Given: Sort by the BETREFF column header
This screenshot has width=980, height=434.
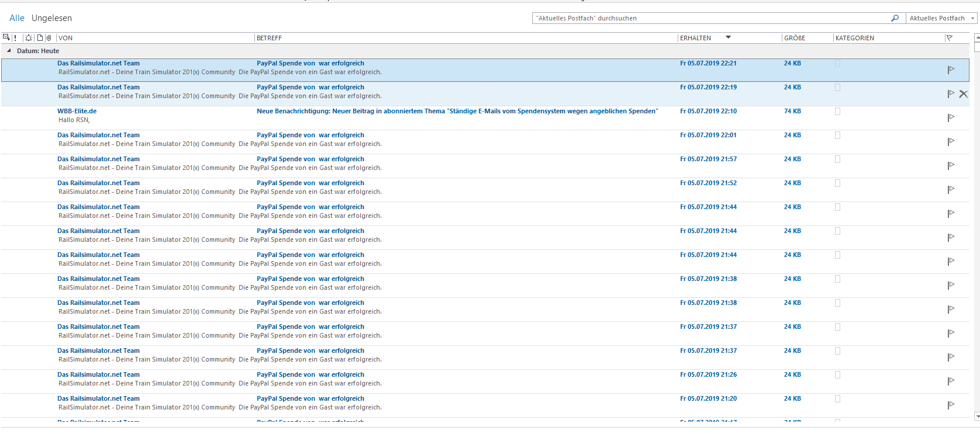Looking at the screenshot, I should click(269, 38).
